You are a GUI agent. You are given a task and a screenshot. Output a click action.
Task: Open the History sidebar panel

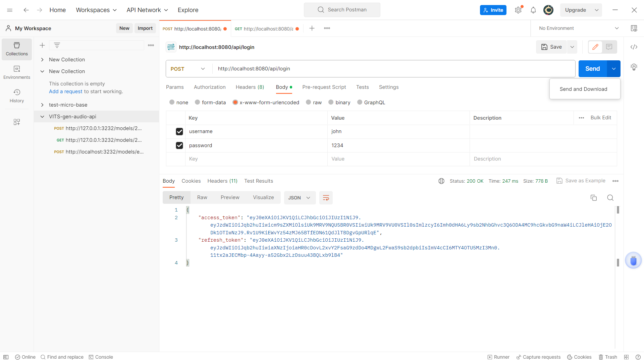[x=17, y=96]
